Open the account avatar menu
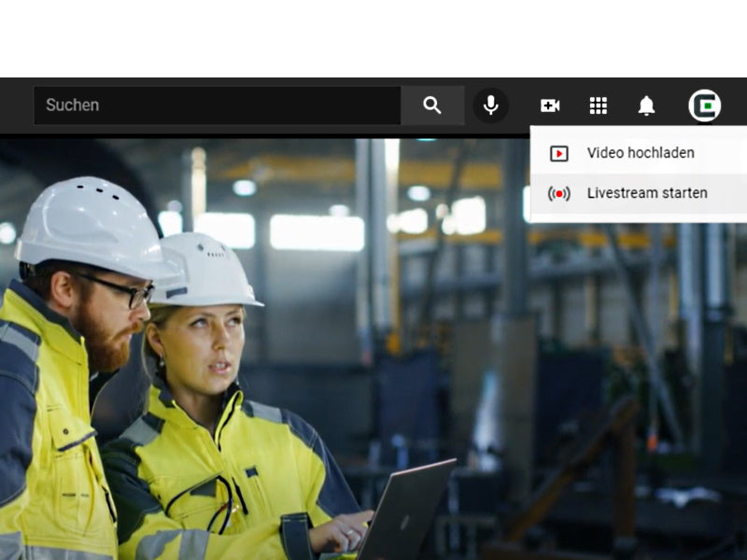 pos(704,105)
